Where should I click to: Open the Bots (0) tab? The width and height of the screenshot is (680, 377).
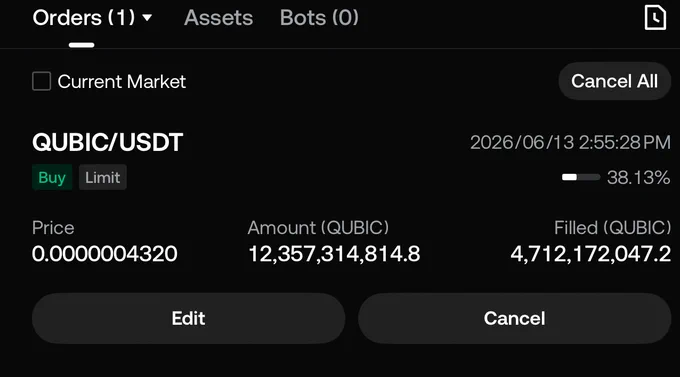point(319,18)
